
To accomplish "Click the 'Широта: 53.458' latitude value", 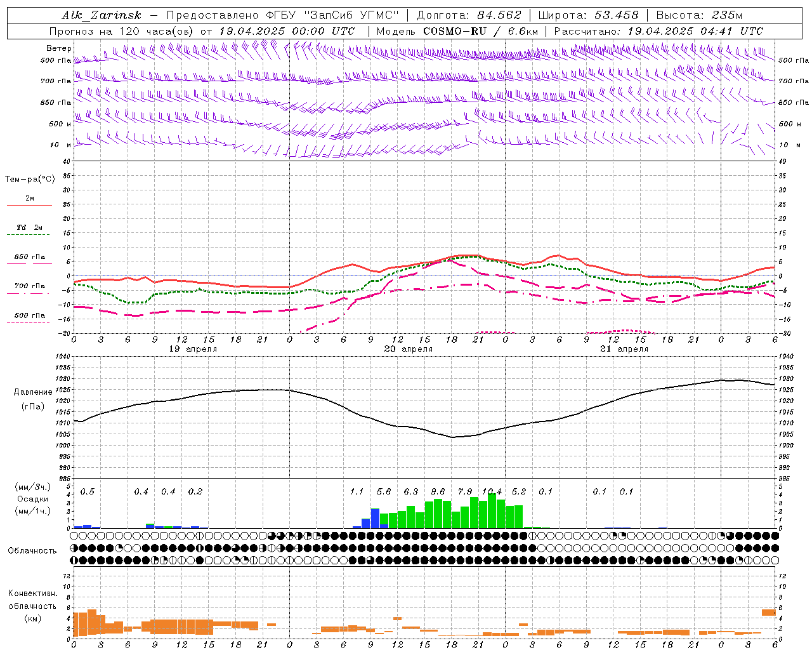I will click(588, 15).
